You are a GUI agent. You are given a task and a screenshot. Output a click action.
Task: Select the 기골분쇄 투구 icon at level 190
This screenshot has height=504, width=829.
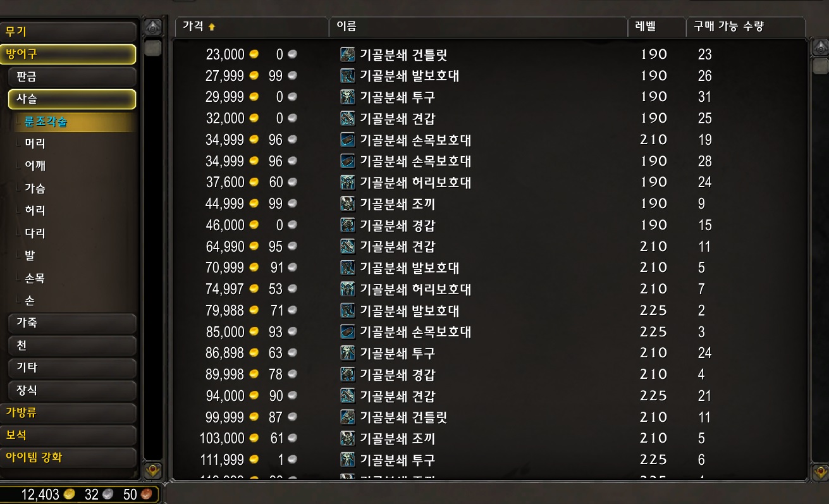347,97
